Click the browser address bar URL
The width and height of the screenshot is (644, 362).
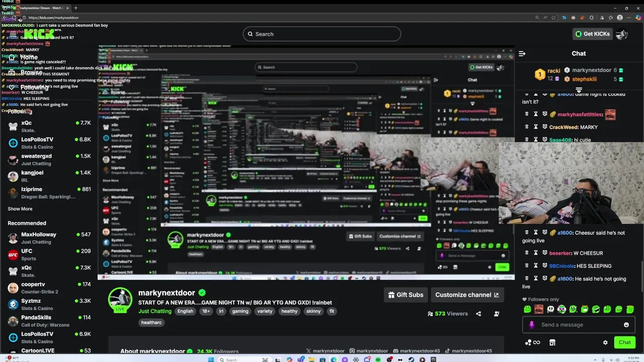(53, 18)
